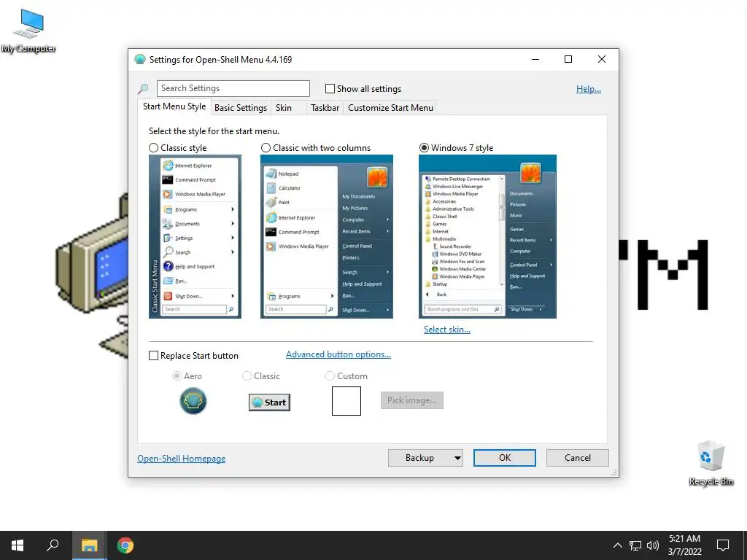Select the Classic button radio option
This screenshot has height=560, width=747.
coord(247,376)
